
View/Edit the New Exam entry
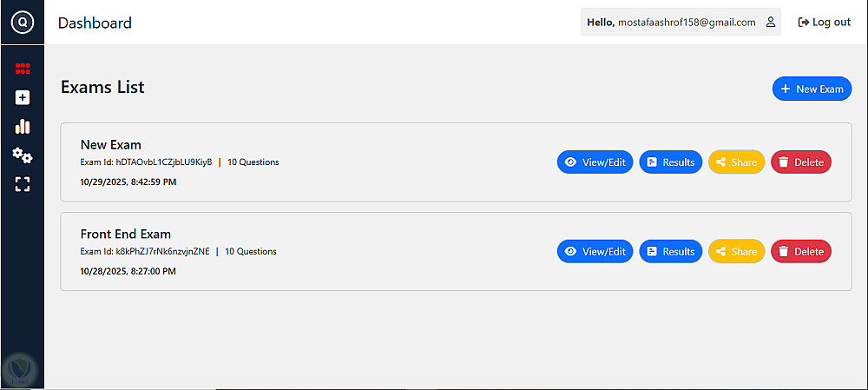(x=595, y=162)
